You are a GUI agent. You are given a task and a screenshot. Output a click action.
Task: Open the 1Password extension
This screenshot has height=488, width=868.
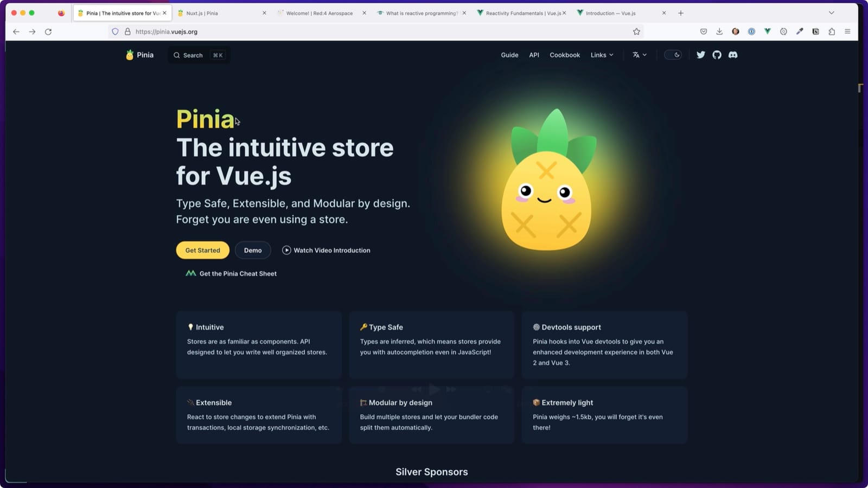click(x=752, y=31)
